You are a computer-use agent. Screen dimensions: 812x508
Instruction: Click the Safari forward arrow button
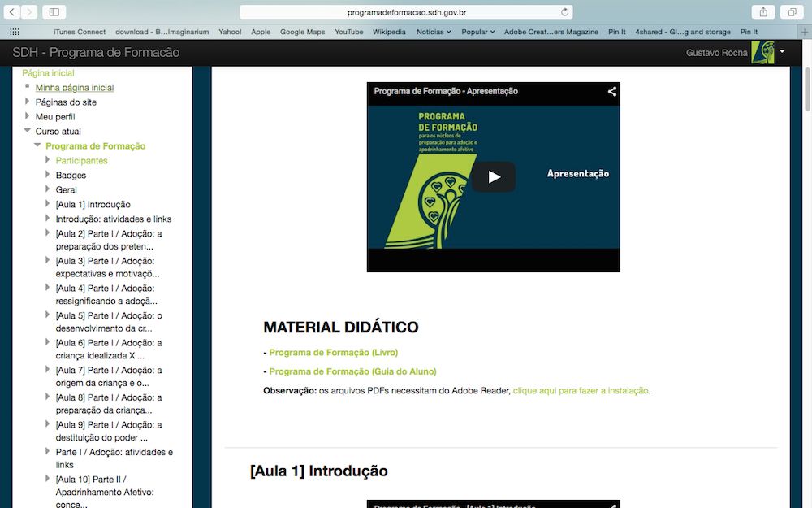click(29, 12)
